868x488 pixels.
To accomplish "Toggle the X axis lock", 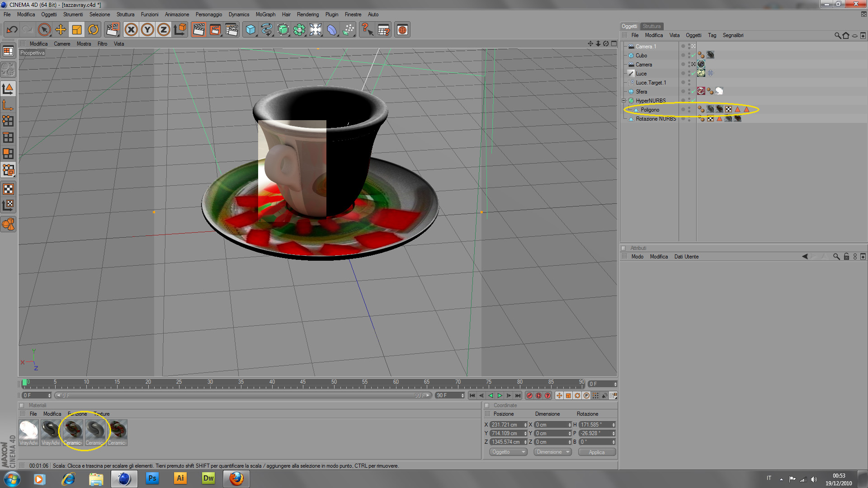I will point(131,30).
